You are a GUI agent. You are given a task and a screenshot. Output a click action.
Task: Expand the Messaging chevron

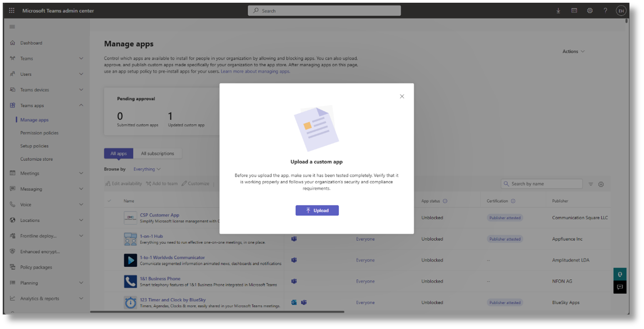click(81, 189)
